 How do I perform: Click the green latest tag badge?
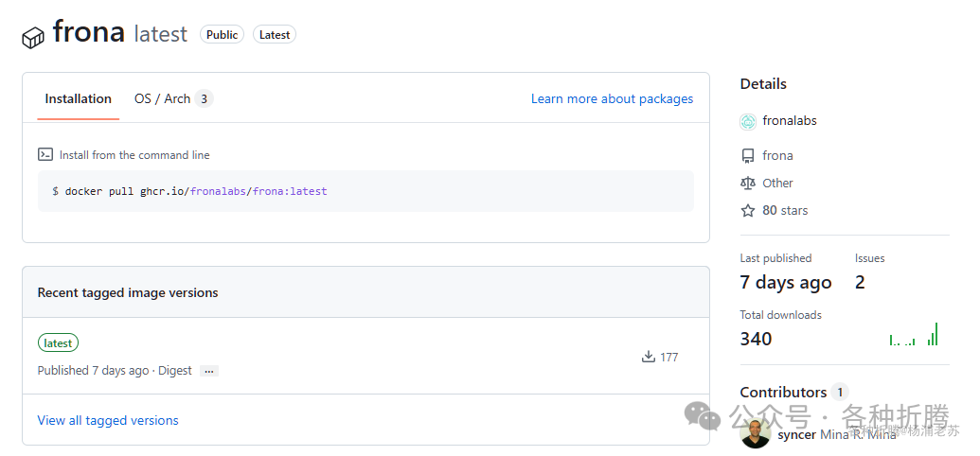pyautogui.click(x=58, y=342)
